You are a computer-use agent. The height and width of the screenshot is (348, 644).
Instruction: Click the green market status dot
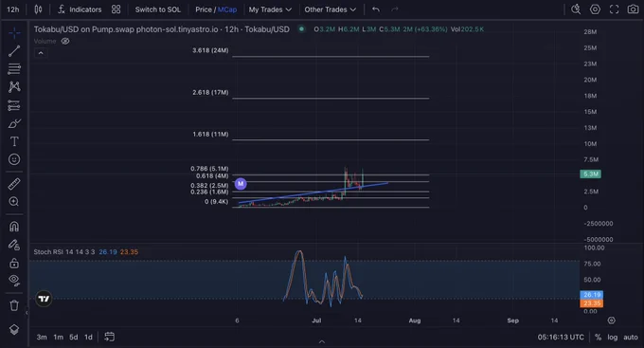(301, 29)
